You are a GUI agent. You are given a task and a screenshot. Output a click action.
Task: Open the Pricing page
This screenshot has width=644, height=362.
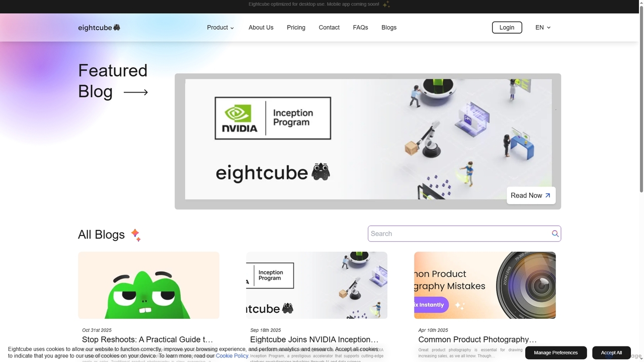(x=296, y=28)
